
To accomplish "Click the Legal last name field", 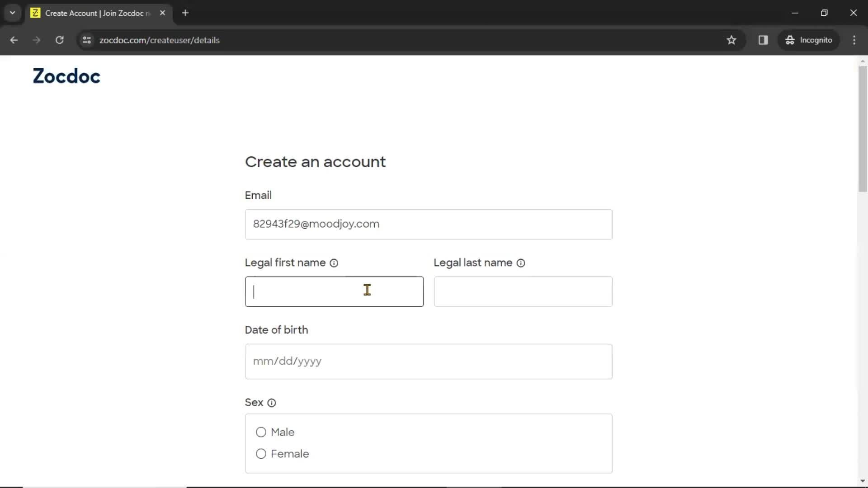I will [523, 291].
